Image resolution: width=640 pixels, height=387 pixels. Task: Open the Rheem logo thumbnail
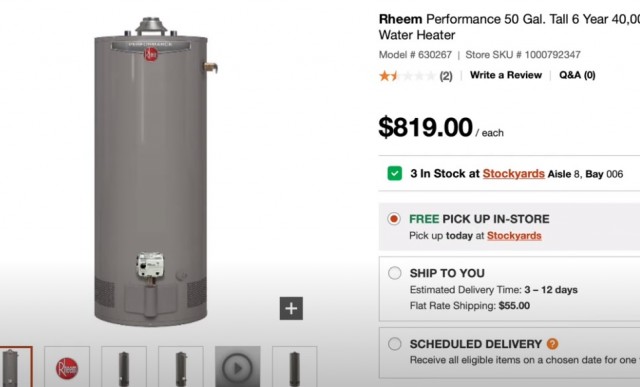click(x=67, y=366)
